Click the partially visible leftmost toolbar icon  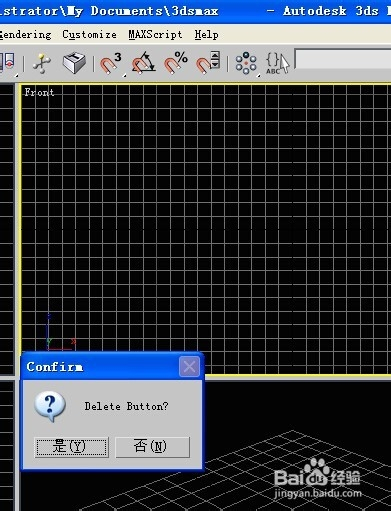(x=7, y=62)
